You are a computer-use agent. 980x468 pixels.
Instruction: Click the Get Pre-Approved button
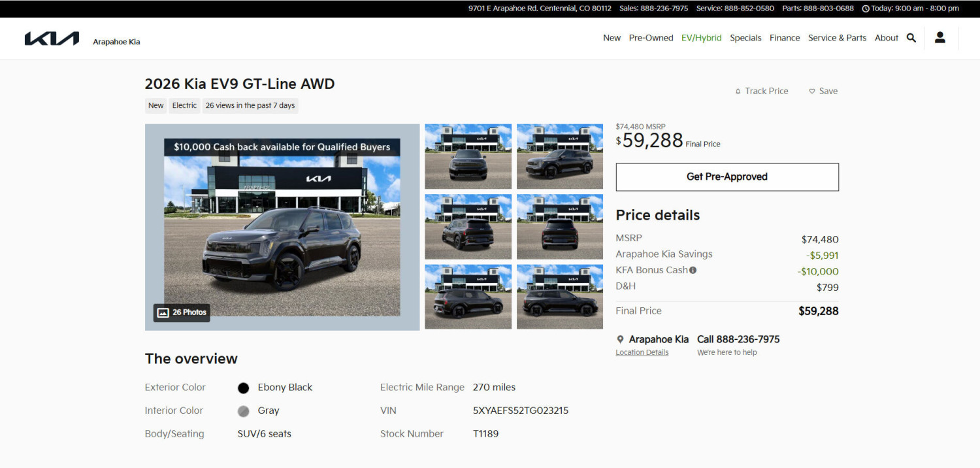click(x=727, y=177)
